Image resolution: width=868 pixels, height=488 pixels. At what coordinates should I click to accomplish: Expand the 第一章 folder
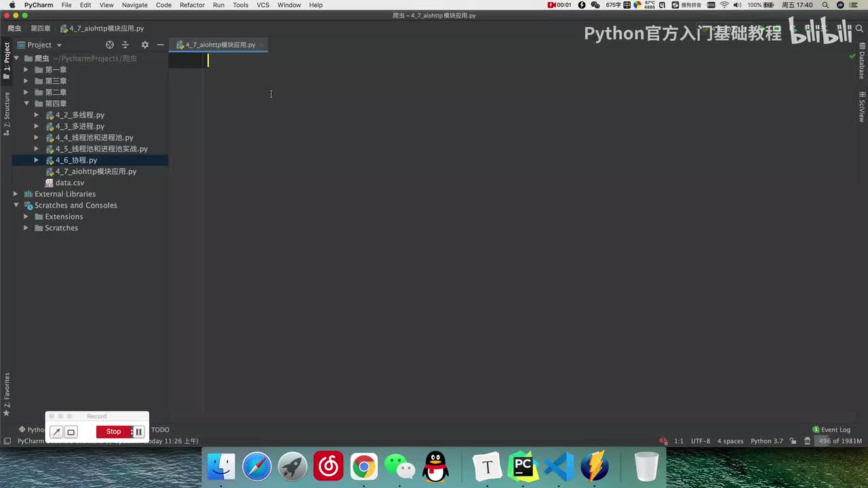(26, 70)
